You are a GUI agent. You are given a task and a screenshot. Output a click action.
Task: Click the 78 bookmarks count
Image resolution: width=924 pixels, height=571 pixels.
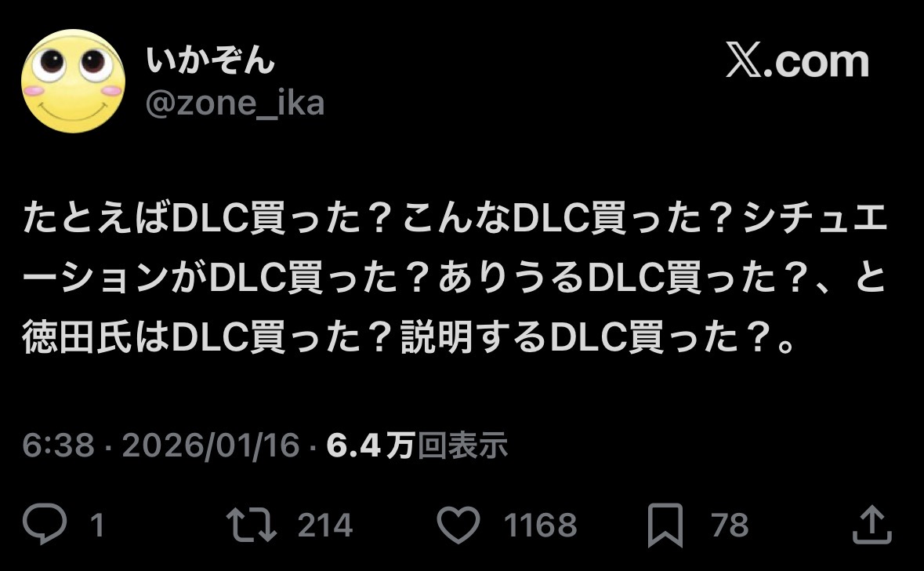(x=730, y=525)
